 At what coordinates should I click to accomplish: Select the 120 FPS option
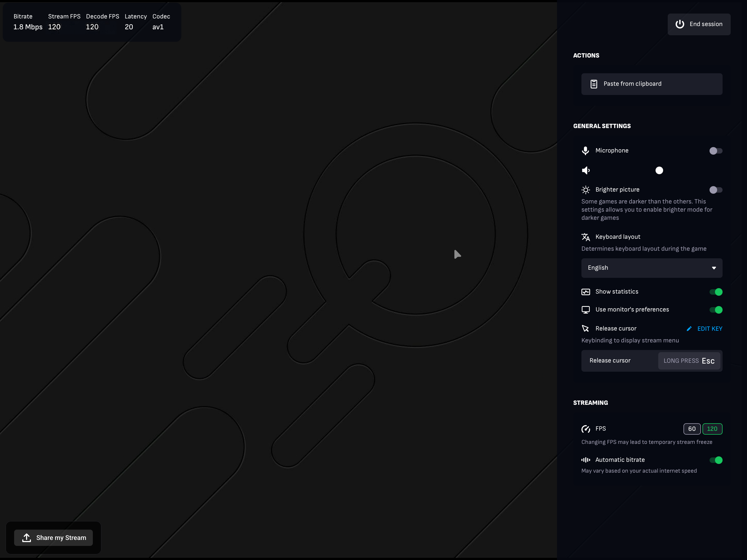coord(712,429)
